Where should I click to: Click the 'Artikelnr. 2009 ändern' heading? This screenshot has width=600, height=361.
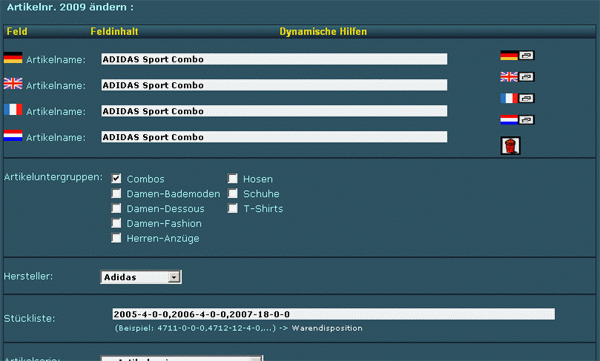(x=70, y=7)
